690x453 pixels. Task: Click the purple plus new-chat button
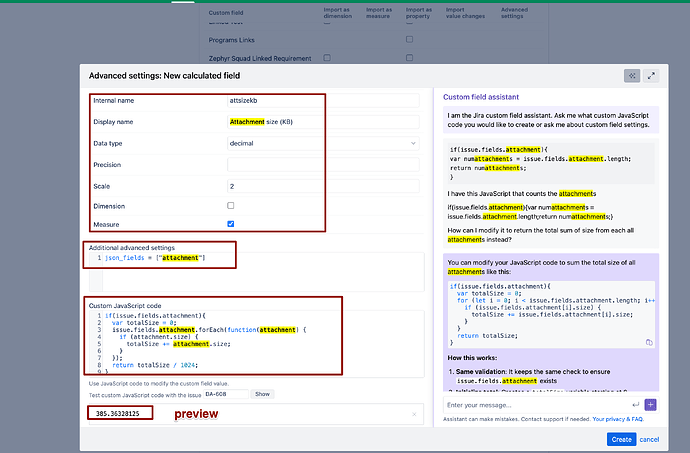point(650,405)
